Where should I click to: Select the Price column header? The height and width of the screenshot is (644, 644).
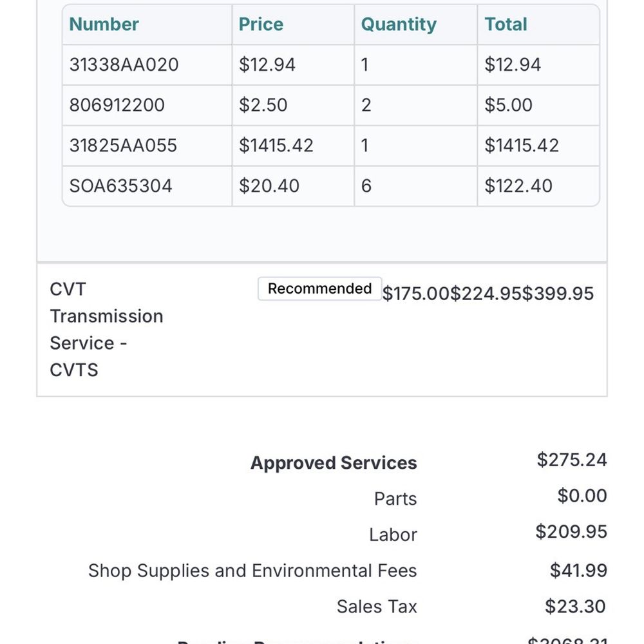[261, 24]
